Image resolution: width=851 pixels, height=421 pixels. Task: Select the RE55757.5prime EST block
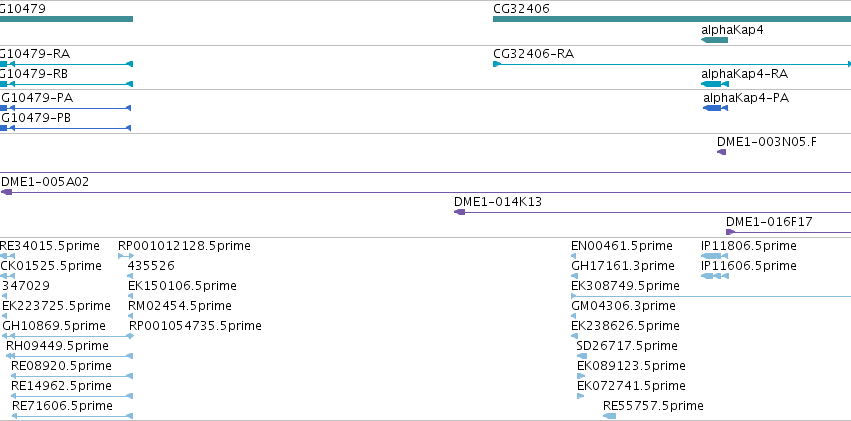click(x=609, y=416)
